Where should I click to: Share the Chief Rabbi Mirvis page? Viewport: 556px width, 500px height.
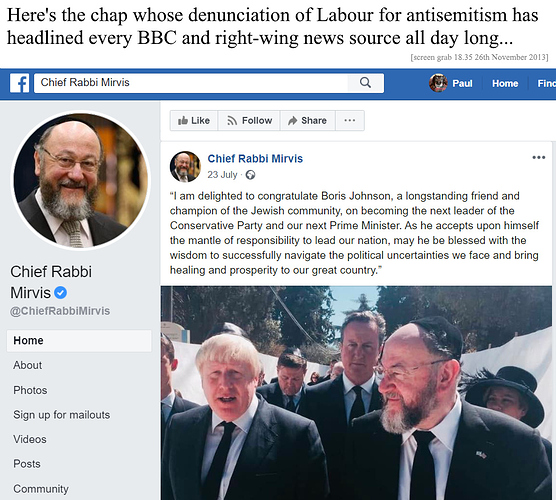tap(307, 121)
